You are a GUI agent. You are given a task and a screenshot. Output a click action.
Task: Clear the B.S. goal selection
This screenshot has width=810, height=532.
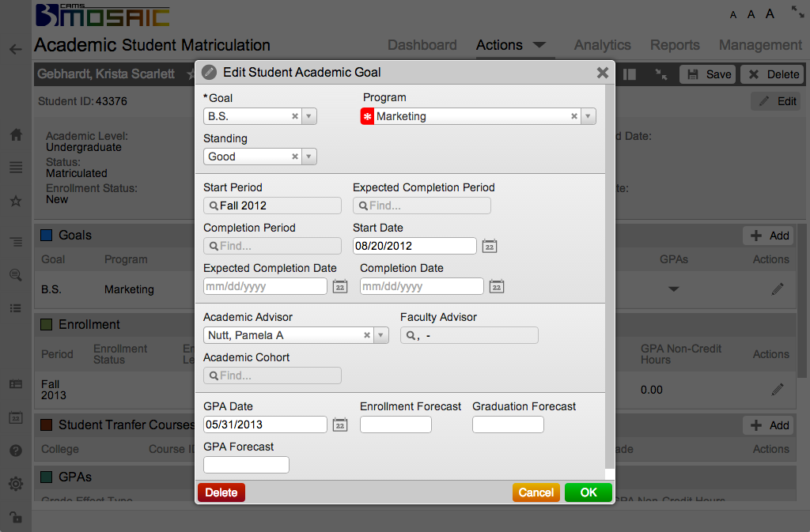point(295,116)
